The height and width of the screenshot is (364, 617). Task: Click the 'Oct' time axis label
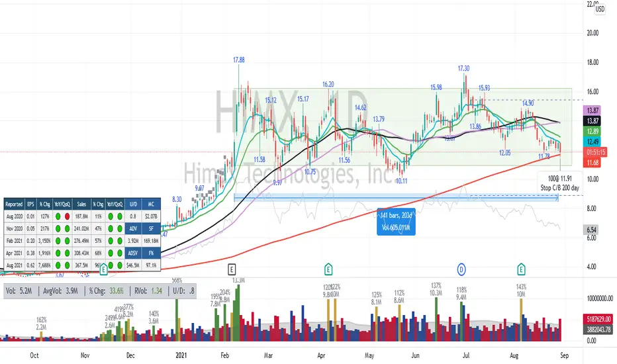(x=34, y=355)
